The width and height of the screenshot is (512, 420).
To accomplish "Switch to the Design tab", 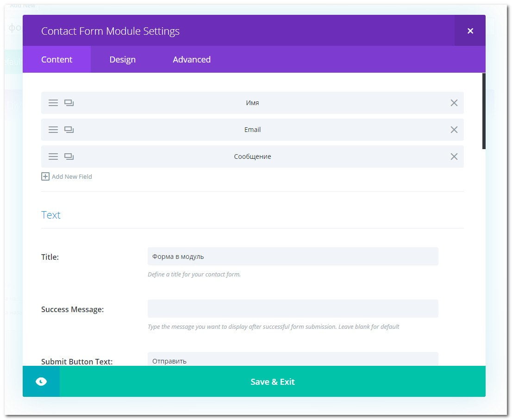I will [x=122, y=59].
